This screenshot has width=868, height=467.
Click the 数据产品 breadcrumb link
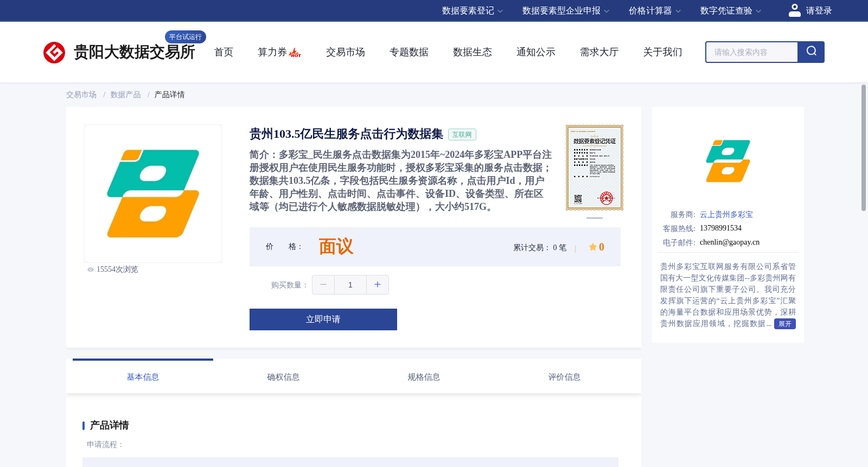click(126, 95)
